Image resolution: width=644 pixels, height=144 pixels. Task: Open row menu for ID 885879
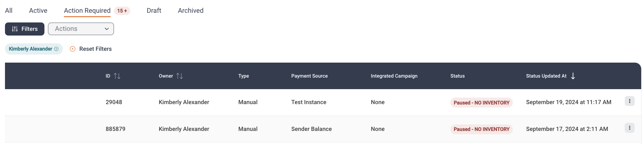[x=629, y=128]
